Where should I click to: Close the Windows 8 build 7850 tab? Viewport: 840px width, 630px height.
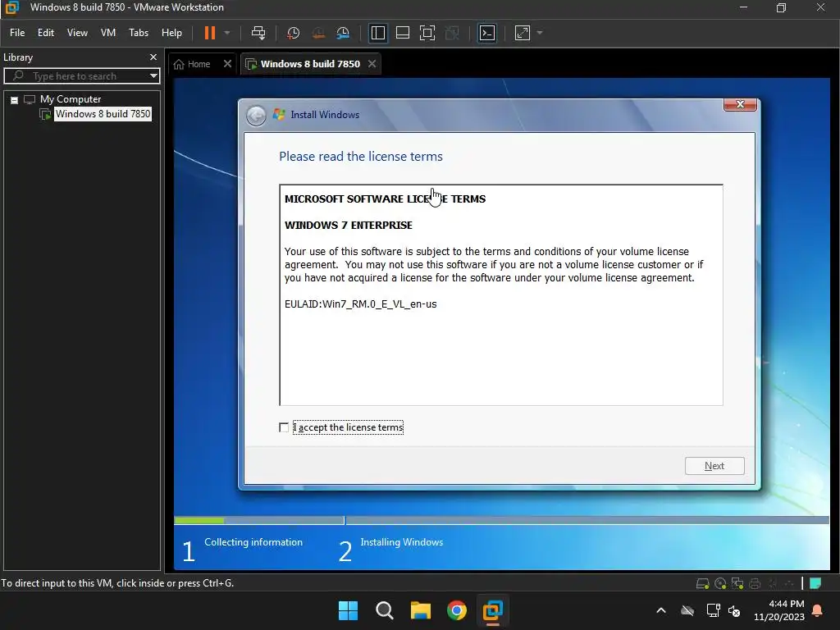tap(372, 64)
